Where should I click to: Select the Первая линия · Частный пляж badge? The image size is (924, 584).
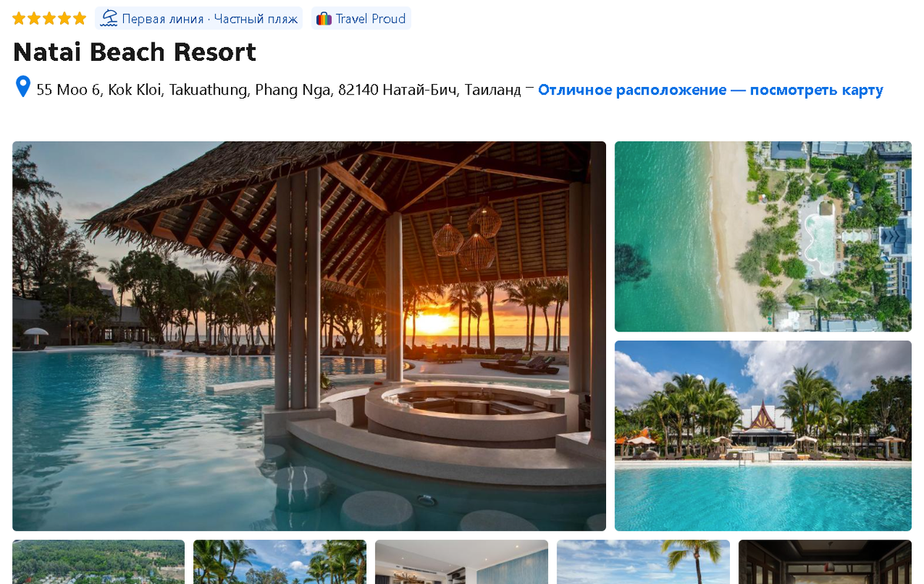[199, 18]
